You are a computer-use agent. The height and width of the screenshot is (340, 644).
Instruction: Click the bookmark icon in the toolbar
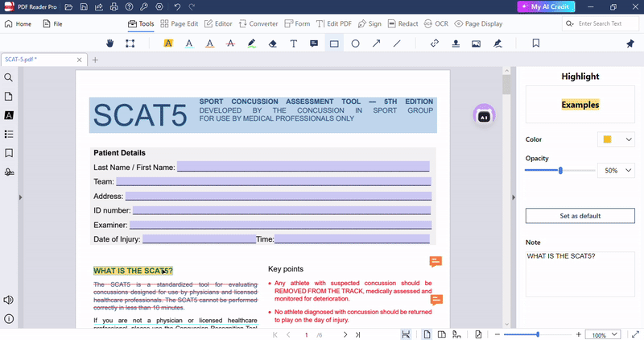(x=536, y=44)
